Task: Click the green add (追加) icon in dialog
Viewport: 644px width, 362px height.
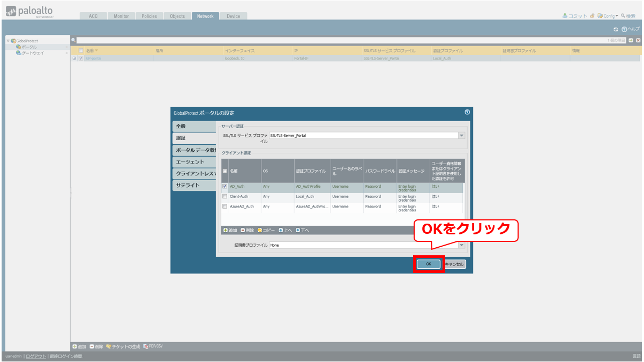Action: tap(226, 230)
